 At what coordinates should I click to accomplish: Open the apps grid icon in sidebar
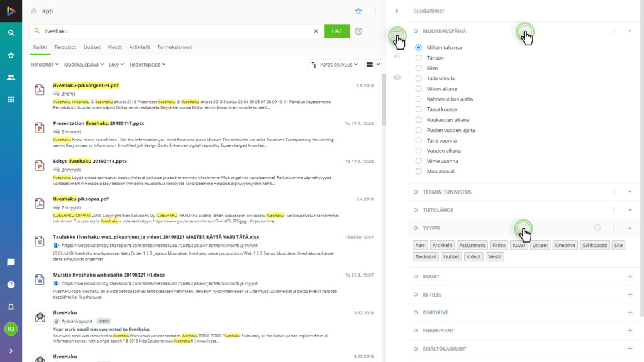tap(11, 99)
